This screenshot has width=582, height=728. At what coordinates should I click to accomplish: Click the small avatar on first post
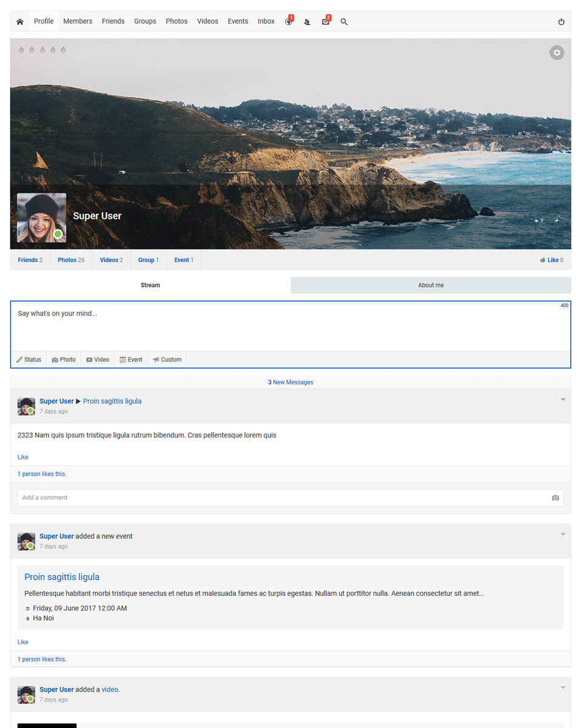[26, 406]
